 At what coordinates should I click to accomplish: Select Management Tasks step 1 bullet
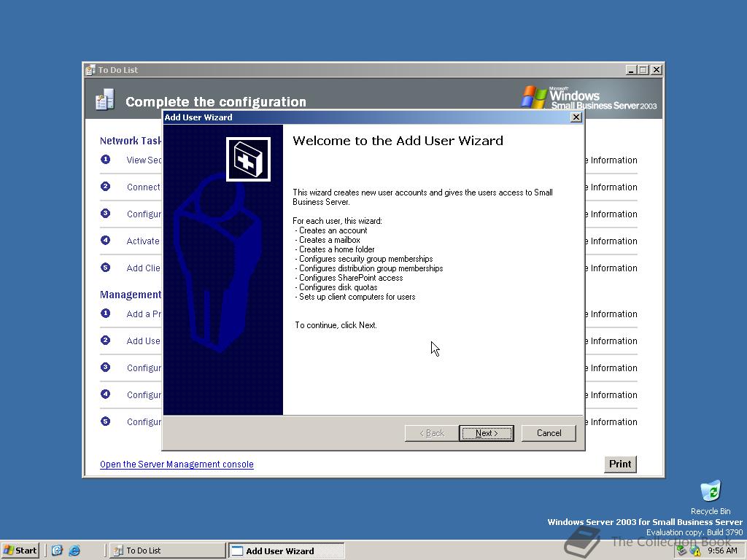click(105, 314)
